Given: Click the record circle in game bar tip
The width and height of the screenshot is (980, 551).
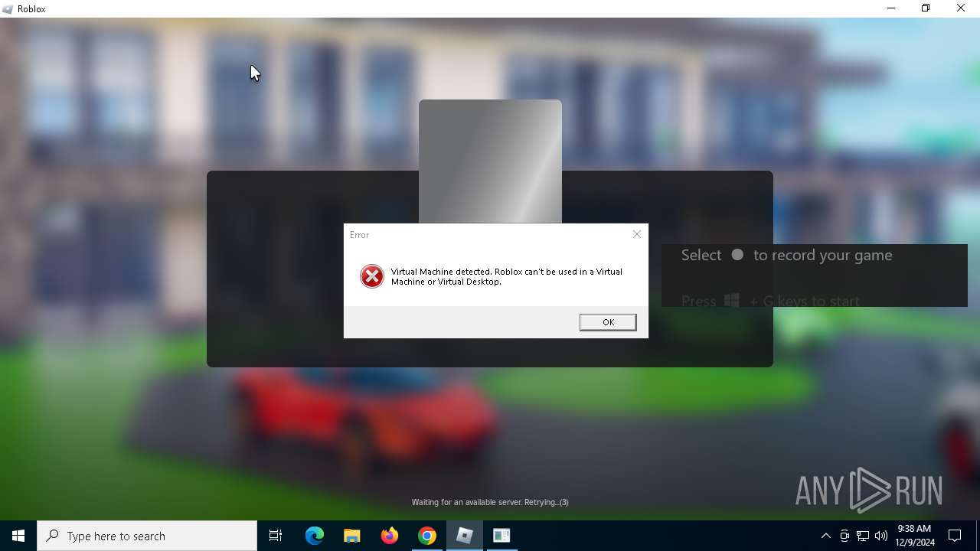Looking at the screenshot, I should (737, 255).
